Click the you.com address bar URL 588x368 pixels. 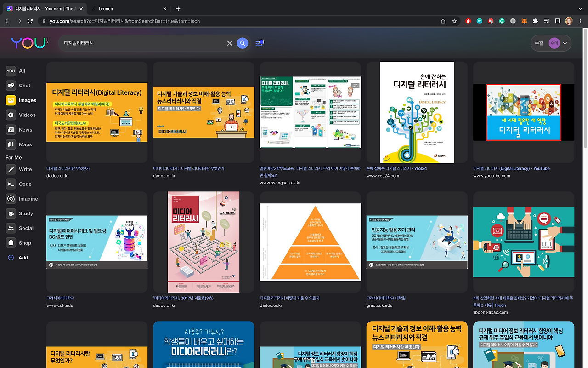(124, 21)
